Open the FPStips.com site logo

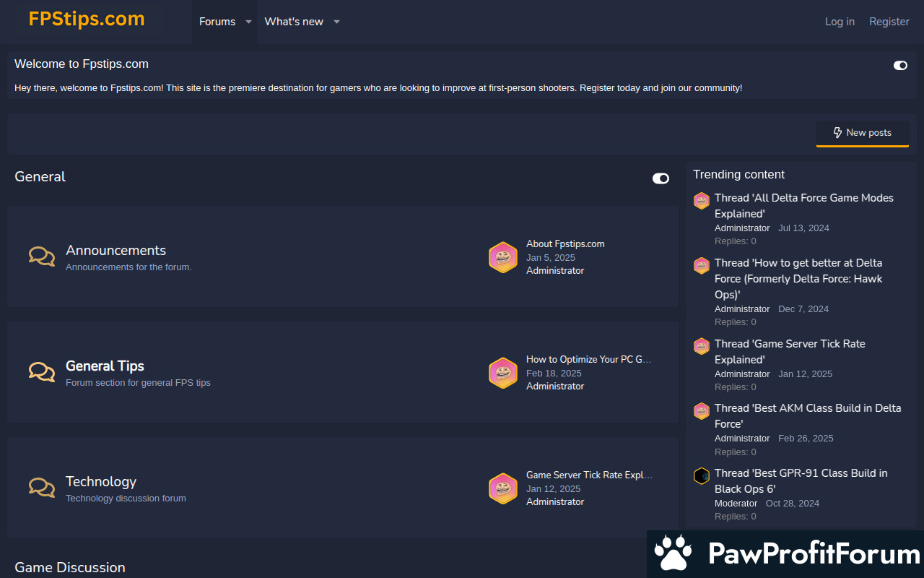click(x=87, y=19)
